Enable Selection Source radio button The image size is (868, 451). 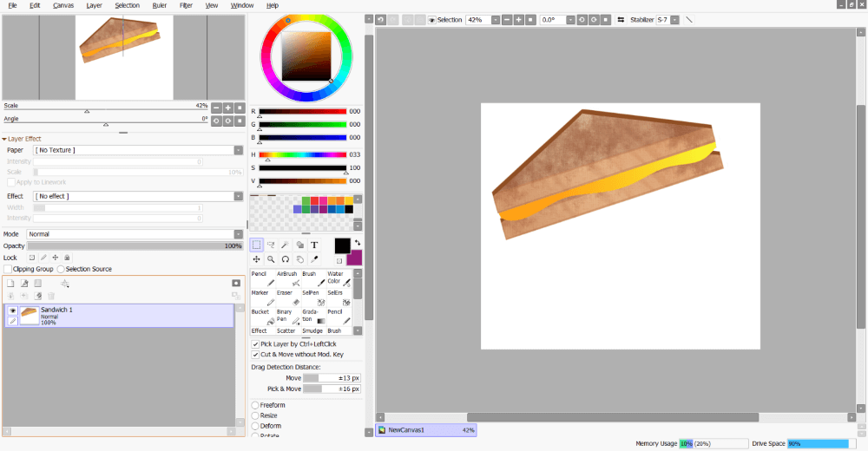(x=61, y=269)
